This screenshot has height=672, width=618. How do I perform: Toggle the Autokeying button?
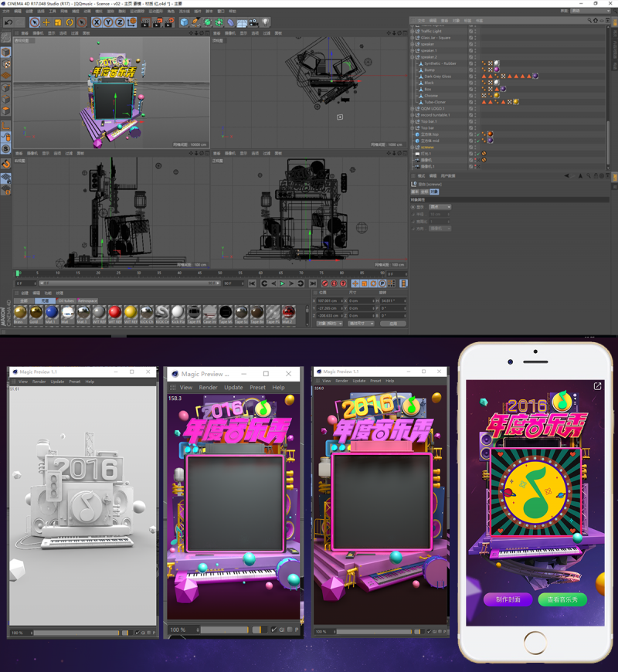pyautogui.click(x=334, y=283)
